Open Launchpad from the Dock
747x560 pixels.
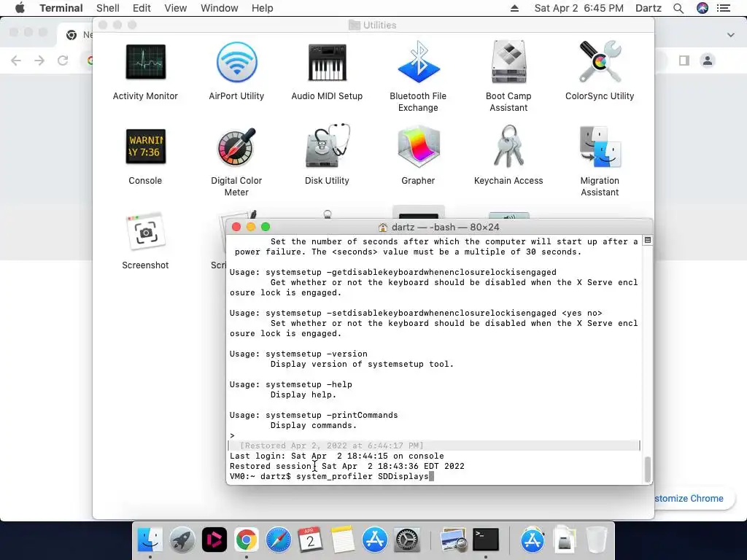(x=182, y=540)
